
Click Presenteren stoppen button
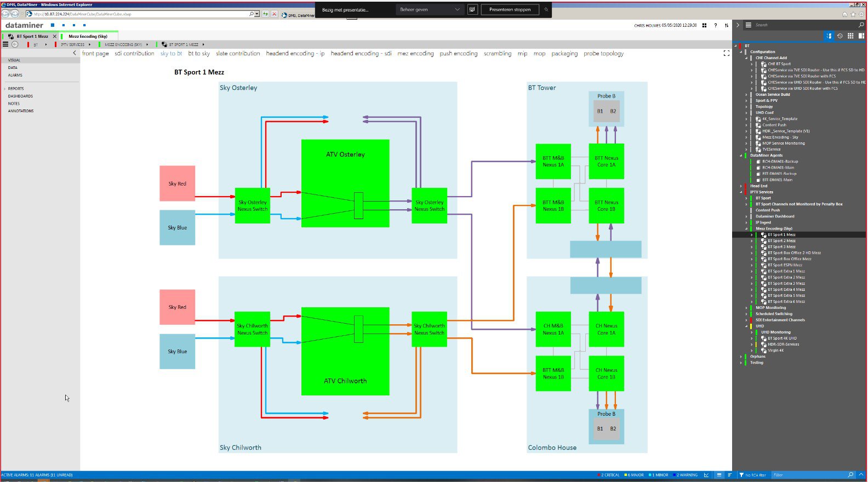click(x=510, y=9)
